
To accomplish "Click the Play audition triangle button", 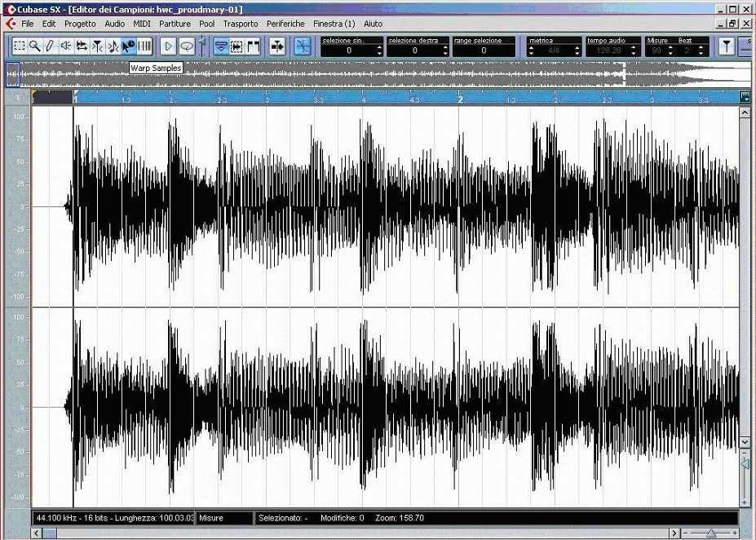I will click(168, 46).
